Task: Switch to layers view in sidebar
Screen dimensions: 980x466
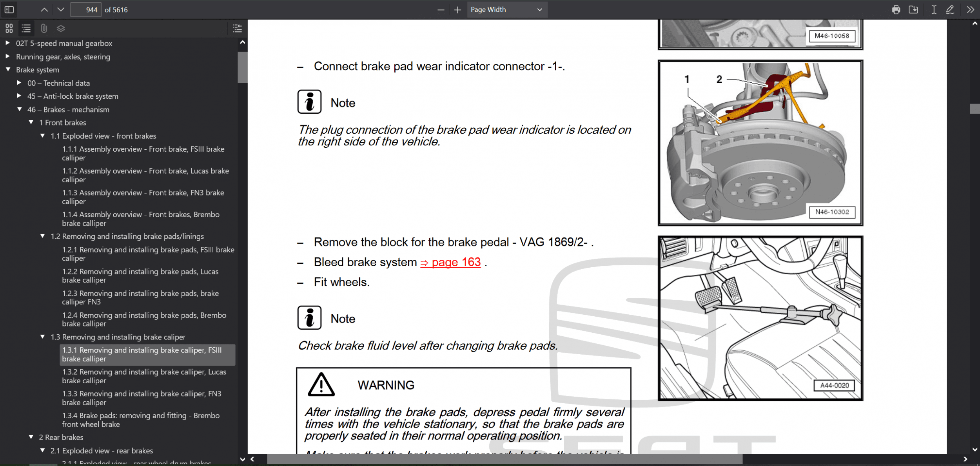Action: tap(61, 28)
